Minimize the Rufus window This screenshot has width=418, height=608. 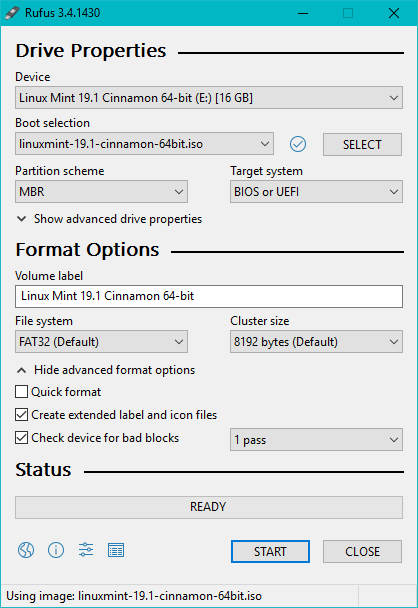click(x=303, y=13)
